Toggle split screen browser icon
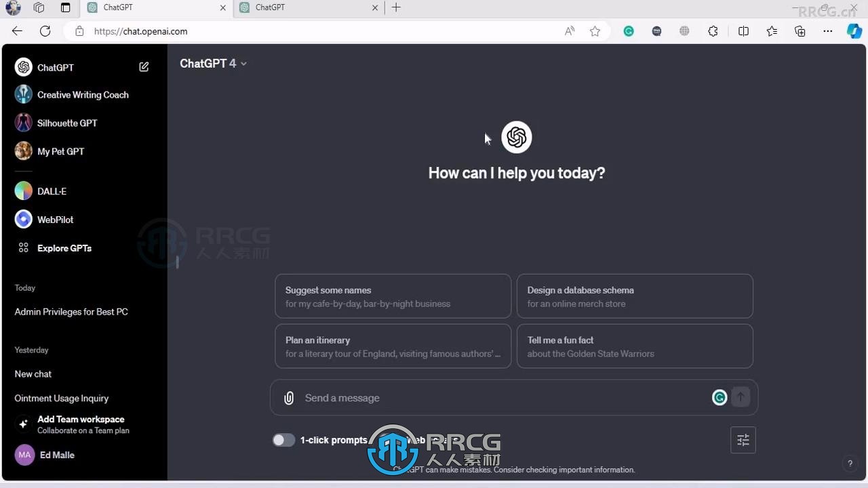This screenshot has height=488, width=868. click(743, 31)
